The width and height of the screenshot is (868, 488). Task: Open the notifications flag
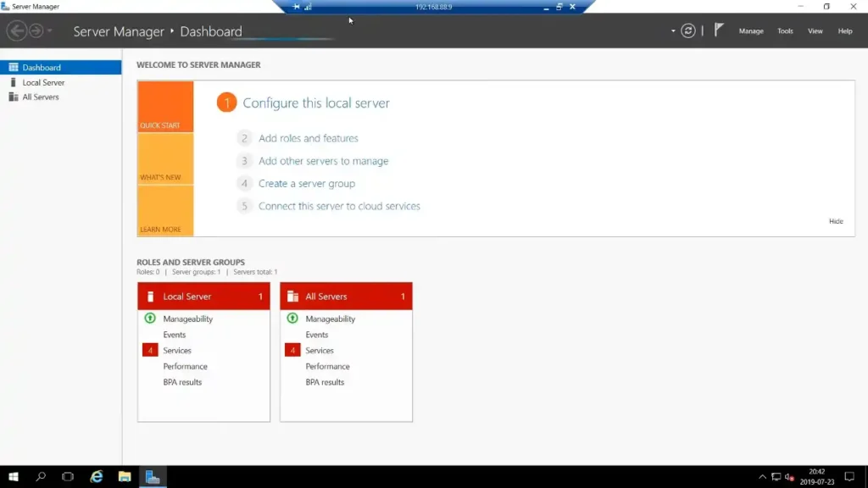tap(719, 30)
